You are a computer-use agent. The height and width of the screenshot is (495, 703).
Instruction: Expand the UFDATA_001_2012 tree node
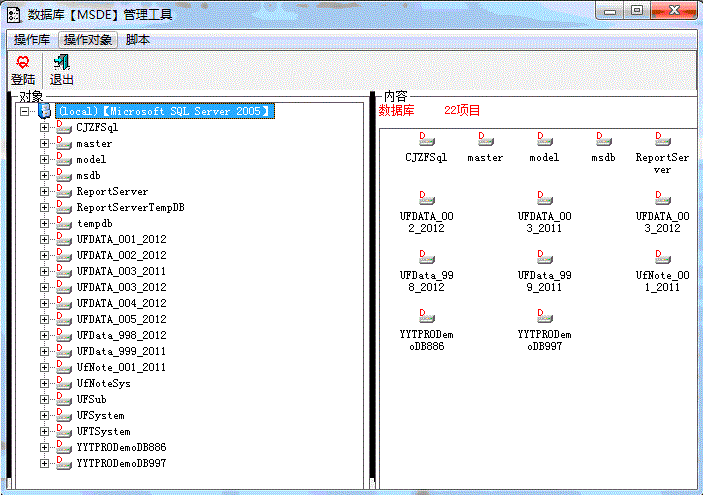coord(44,239)
